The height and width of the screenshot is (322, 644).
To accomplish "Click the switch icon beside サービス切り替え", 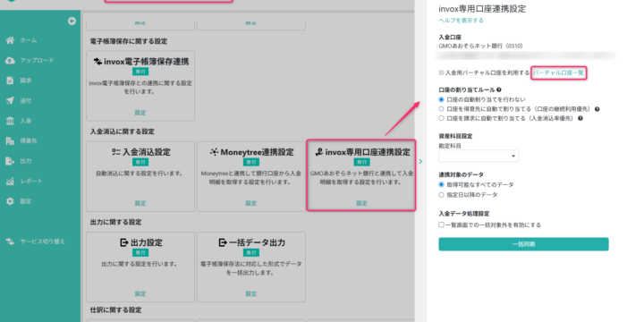I will point(10,241).
